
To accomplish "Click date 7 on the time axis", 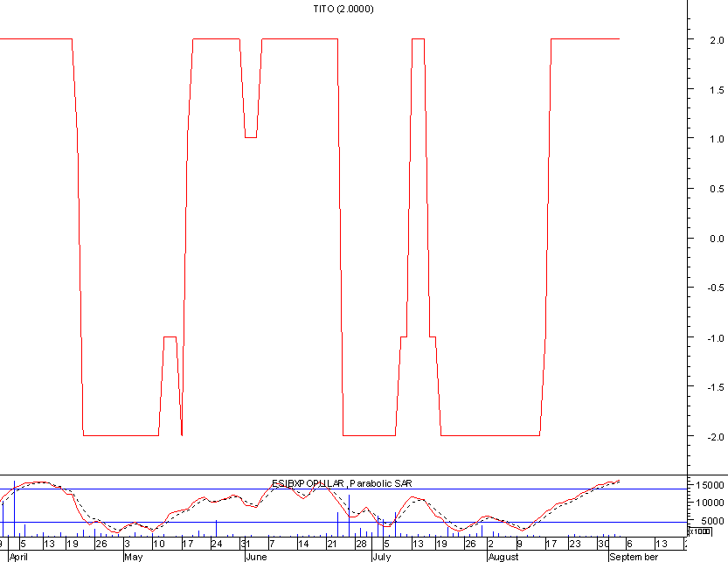I will pos(272,544).
